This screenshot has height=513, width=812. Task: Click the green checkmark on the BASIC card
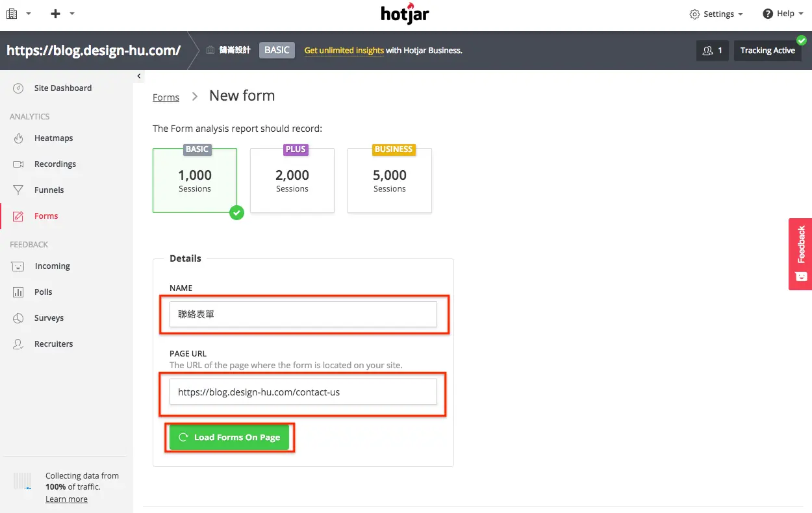pos(237,212)
